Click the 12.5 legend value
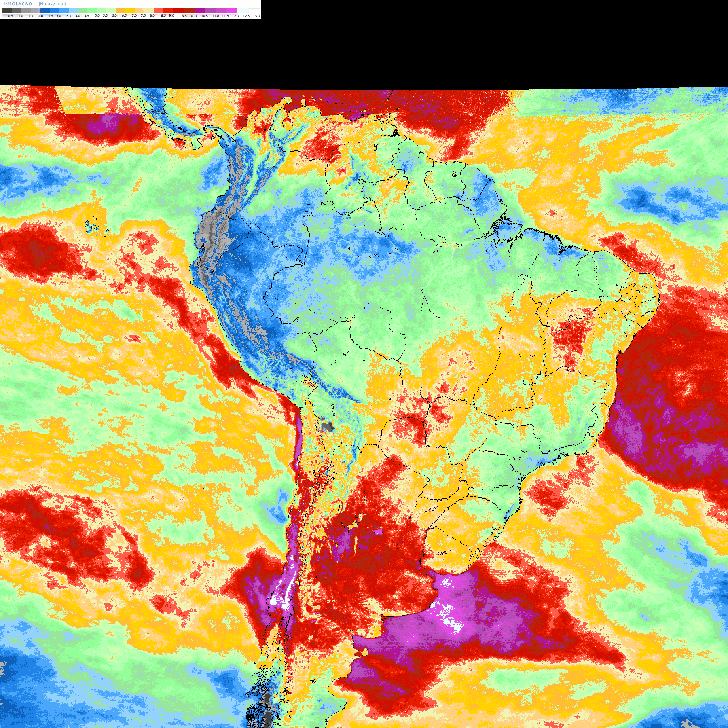This screenshot has width=728, height=728. [x=246, y=16]
